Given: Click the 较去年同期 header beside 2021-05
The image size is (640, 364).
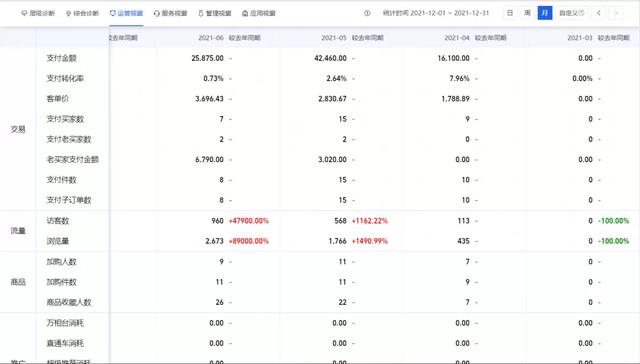Looking at the screenshot, I should coord(367,38).
